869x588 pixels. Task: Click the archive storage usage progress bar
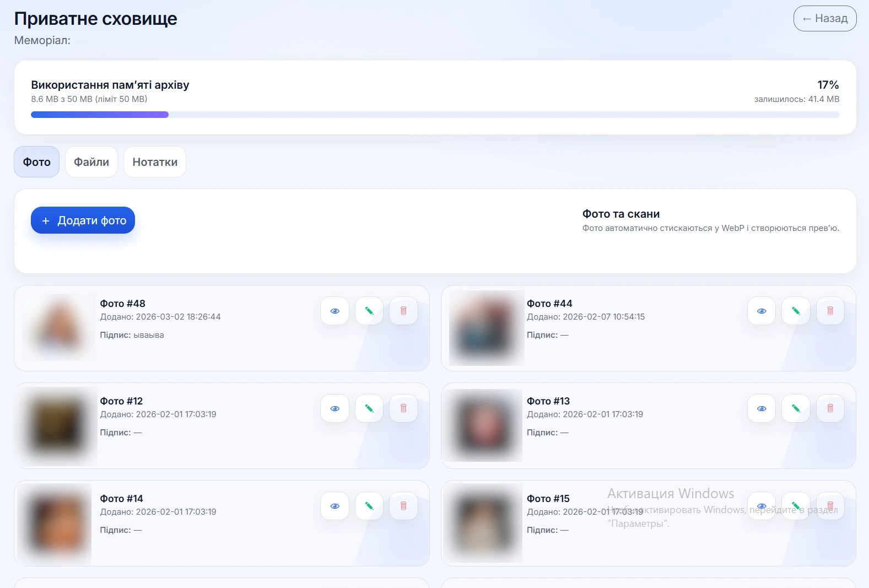[435, 115]
